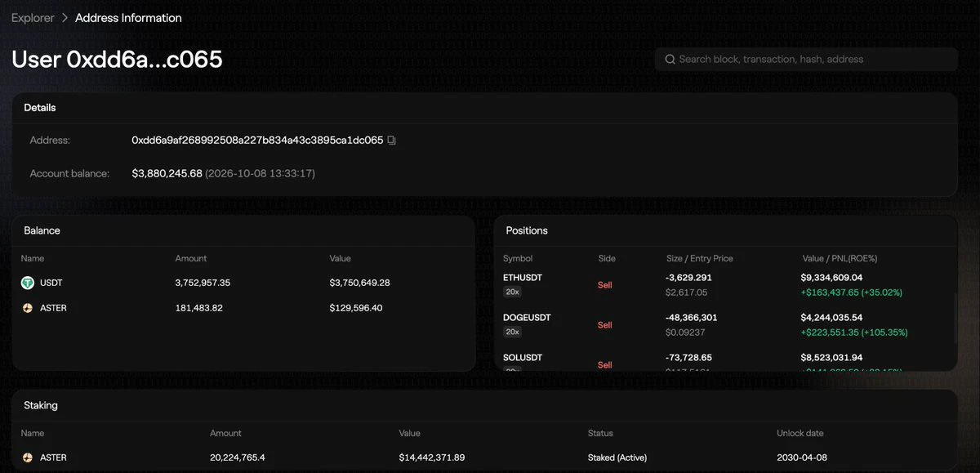The width and height of the screenshot is (980, 473).
Task: Open the SOLUSDT position row
Action: tap(724, 363)
